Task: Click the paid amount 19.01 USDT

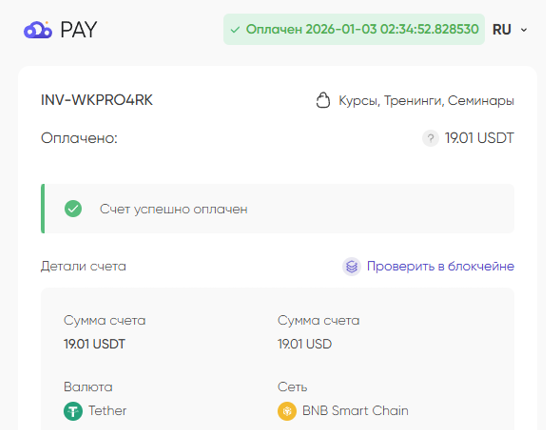Action: point(479,138)
